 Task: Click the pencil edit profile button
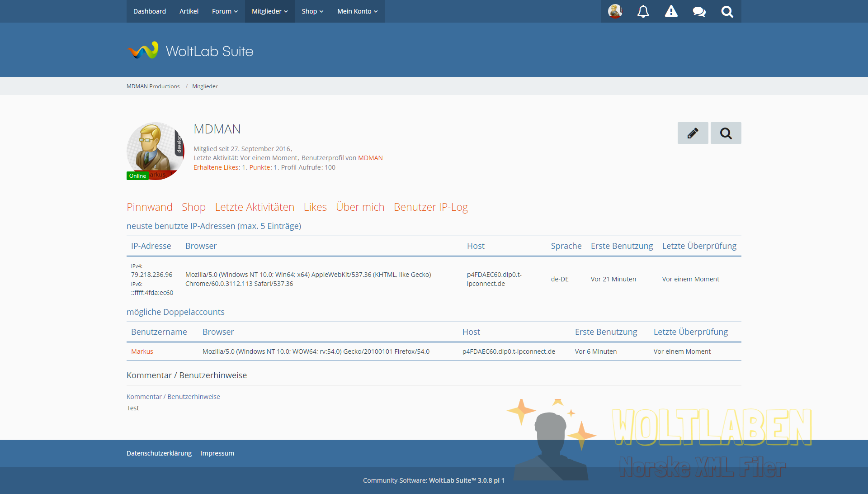(x=693, y=133)
